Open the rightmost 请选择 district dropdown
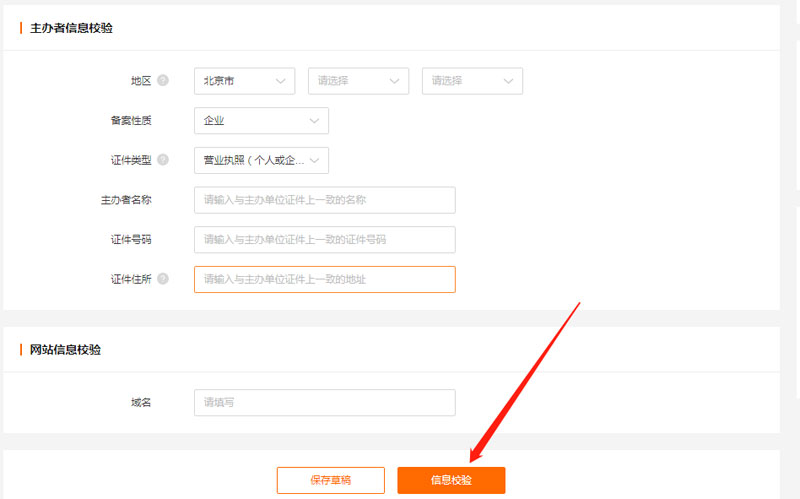Viewport: 800px width, 499px height. click(472, 81)
